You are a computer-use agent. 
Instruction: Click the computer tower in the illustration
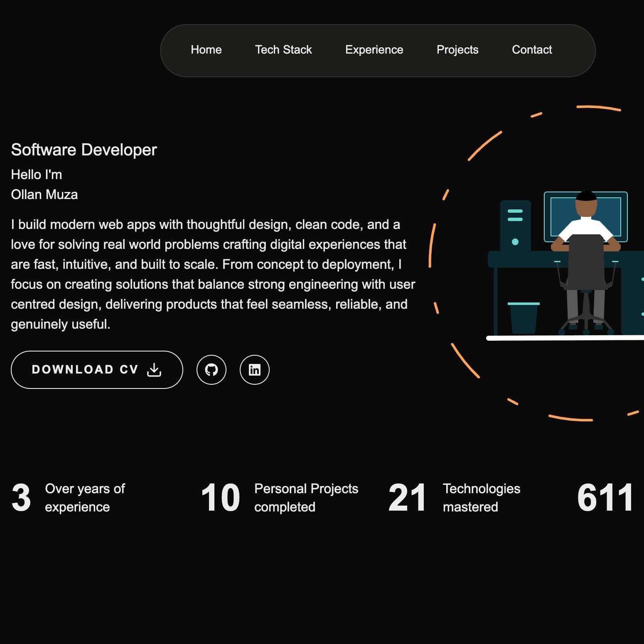coord(515,226)
